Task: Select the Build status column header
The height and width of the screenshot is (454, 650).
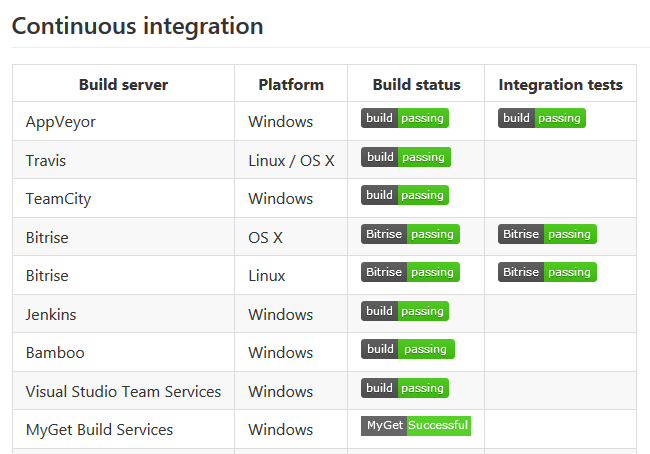Action: click(x=416, y=85)
